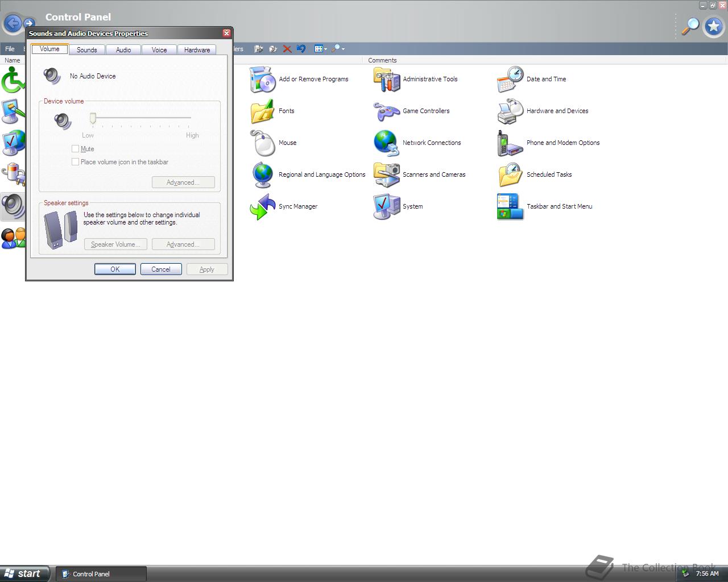The height and width of the screenshot is (582, 728).
Task: Click the Apply button
Action: point(207,269)
